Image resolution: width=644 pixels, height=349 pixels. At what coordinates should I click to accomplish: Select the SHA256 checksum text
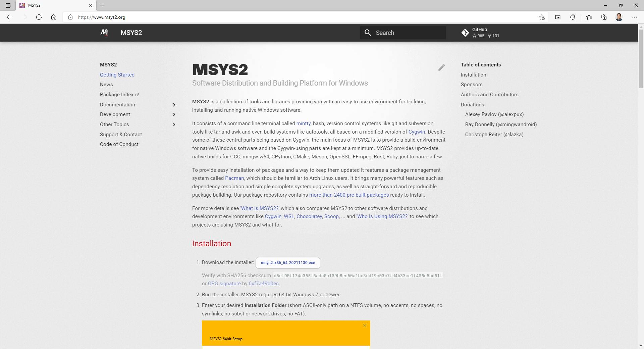[358, 276]
